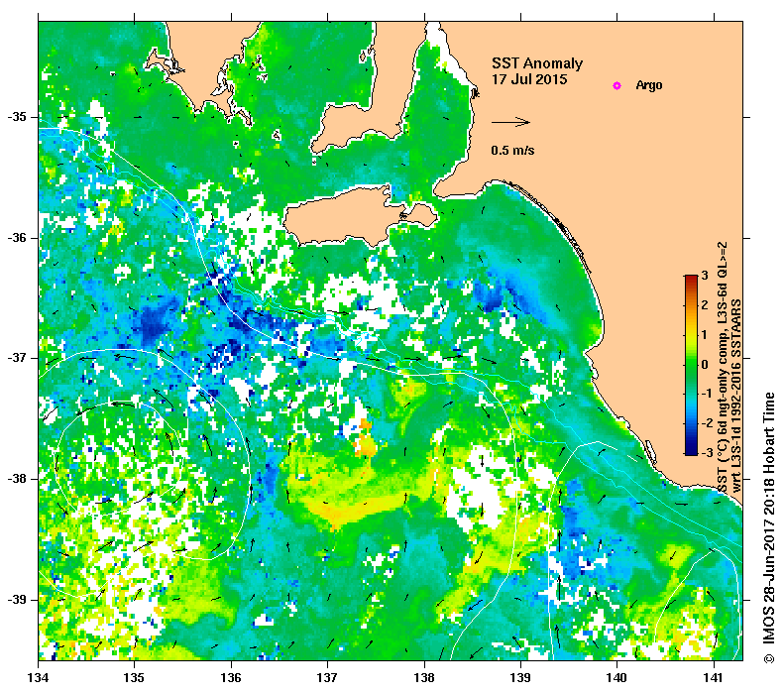The width and height of the screenshot is (784, 694).
Task: Click the longitude axis label '138'
Action: (424, 677)
